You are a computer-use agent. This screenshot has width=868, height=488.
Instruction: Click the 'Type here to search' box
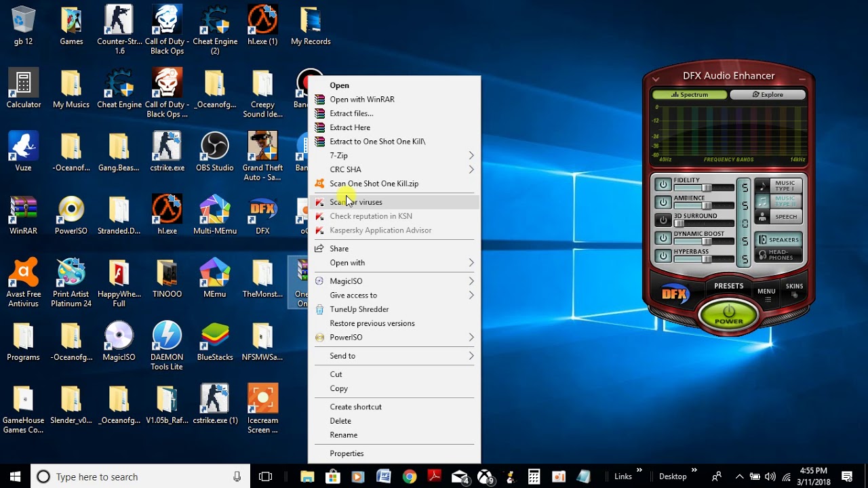[140, 476]
